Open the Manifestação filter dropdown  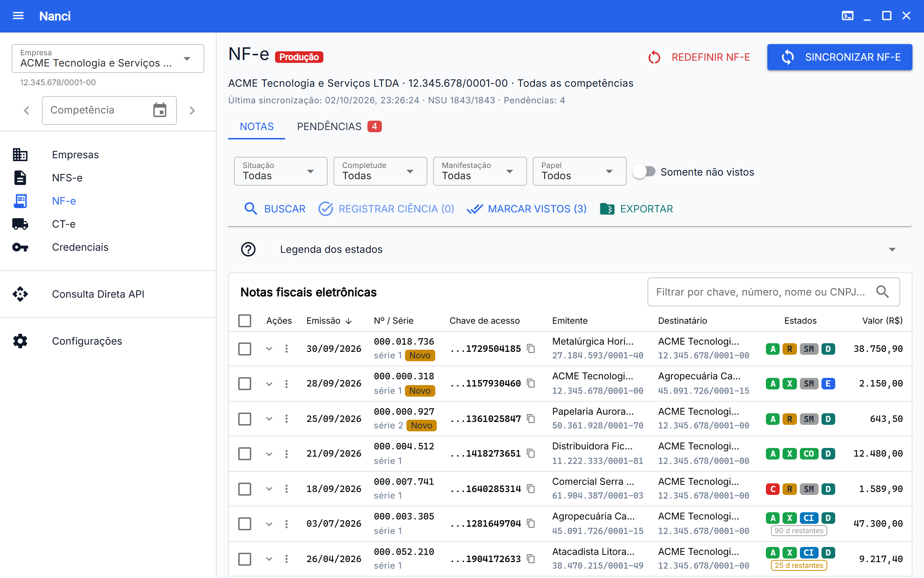(480, 171)
